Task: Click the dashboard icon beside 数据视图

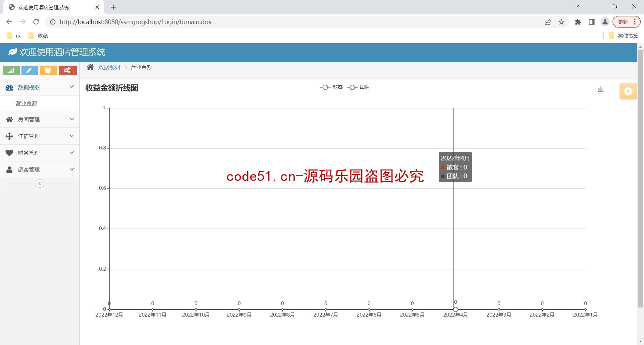Action: (x=9, y=87)
